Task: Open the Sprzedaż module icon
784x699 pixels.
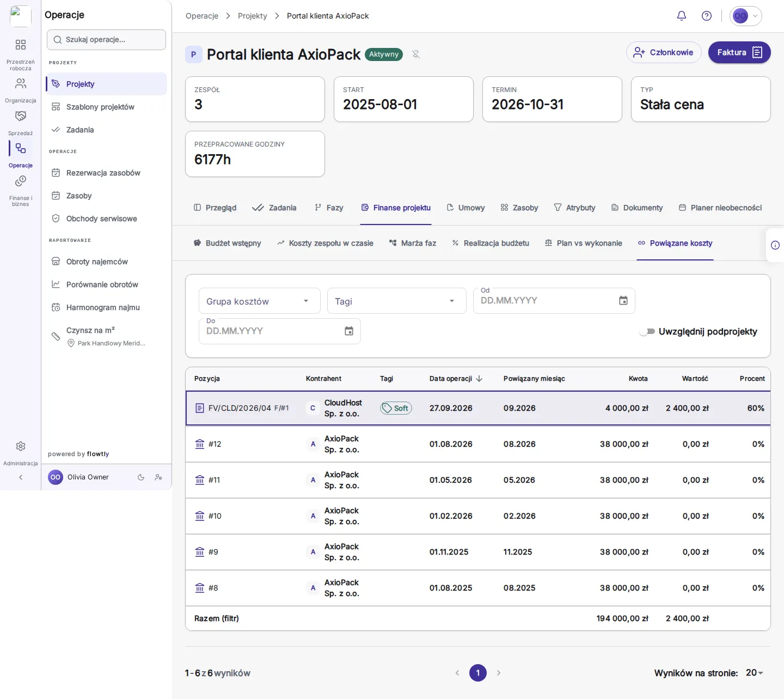Action: pos(21,123)
